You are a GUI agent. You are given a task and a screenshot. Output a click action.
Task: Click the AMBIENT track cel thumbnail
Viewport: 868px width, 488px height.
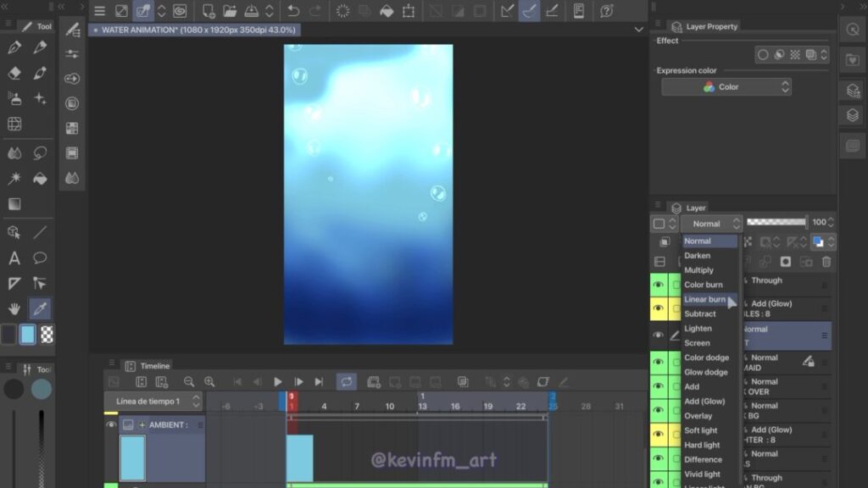(132, 457)
